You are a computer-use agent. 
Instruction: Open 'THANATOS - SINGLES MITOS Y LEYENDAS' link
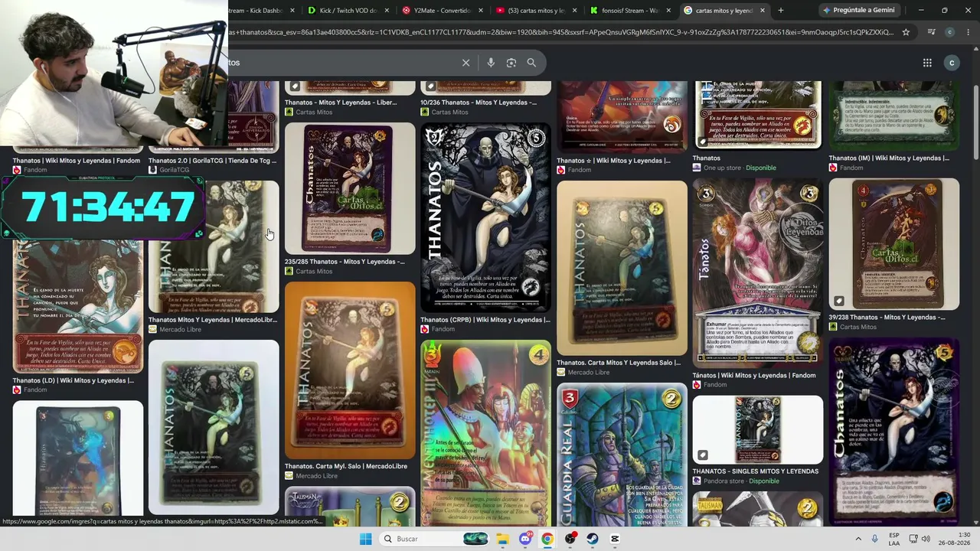coord(756,471)
